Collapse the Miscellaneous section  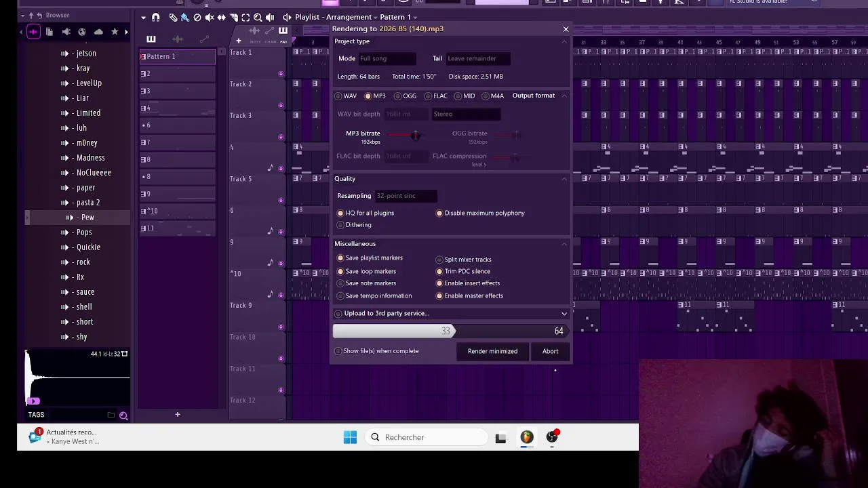[564, 244]
